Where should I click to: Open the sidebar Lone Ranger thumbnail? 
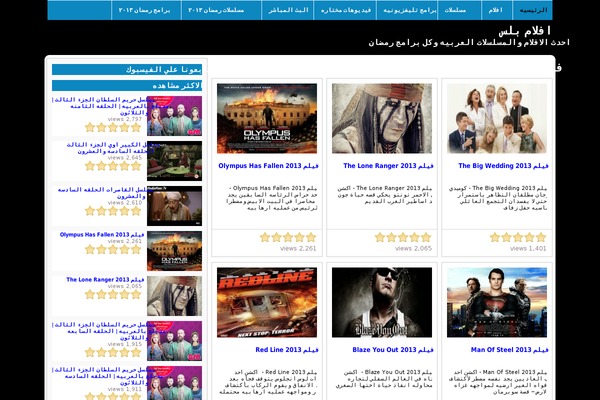(174, 296)
